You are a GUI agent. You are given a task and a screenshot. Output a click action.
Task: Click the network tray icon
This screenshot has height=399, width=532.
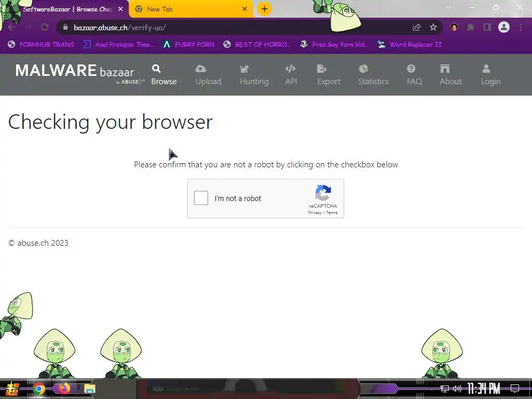tap(445, 389)
